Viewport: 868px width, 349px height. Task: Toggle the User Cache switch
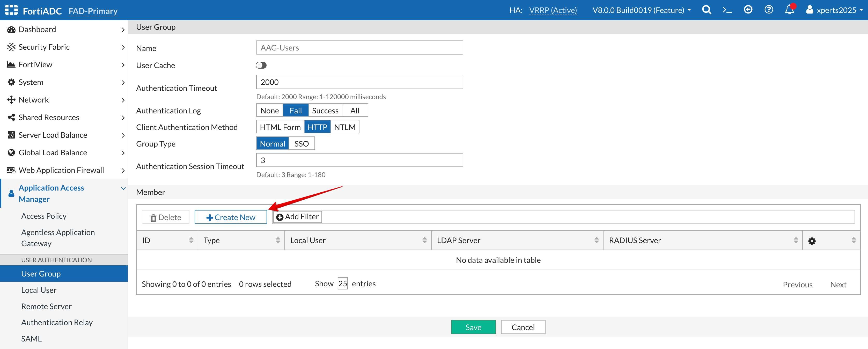coord(261,66)
